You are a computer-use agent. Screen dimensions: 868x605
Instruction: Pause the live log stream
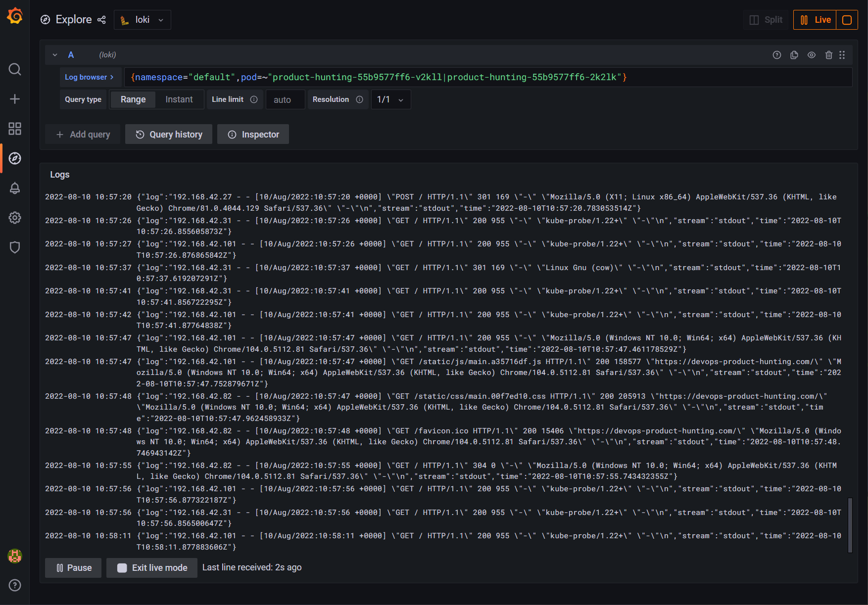point(73,568)
